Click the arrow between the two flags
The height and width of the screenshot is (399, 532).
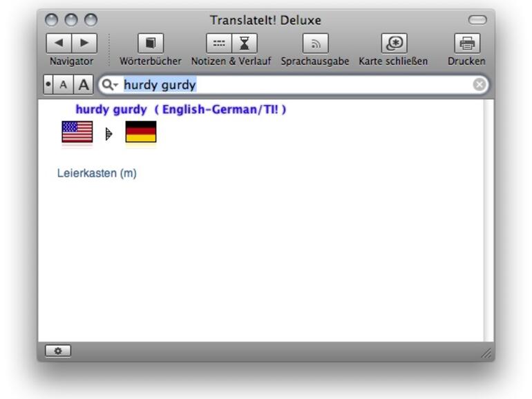click(108, 134)
